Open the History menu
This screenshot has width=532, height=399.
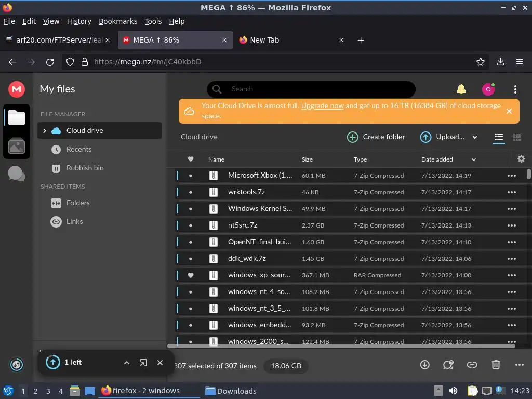pos(79,21)
